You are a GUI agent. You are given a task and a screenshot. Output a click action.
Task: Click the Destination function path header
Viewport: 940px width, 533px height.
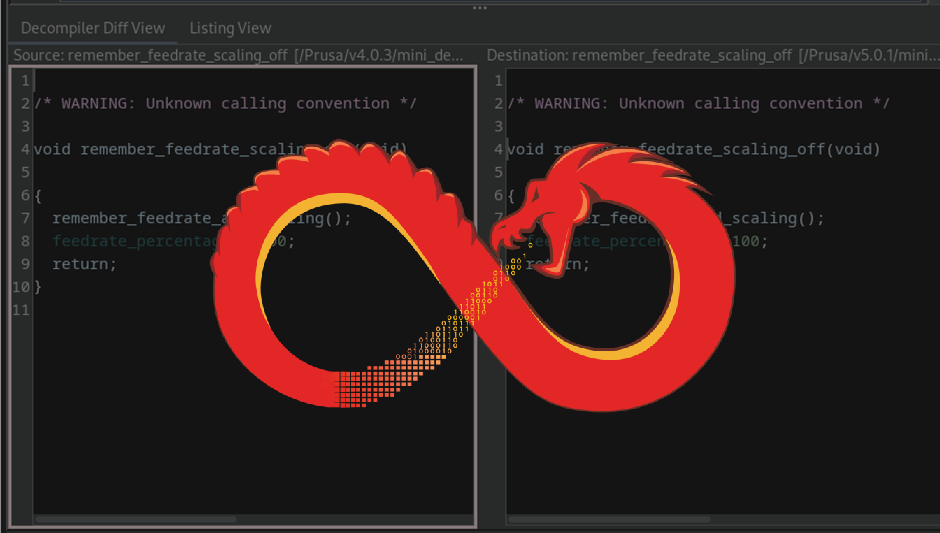coord(712,55)
